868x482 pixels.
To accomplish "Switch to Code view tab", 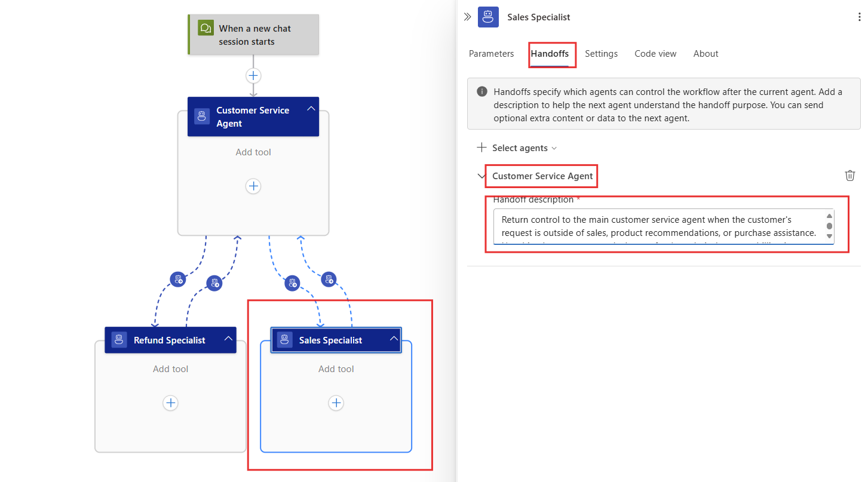I will (x=655, y=54).
